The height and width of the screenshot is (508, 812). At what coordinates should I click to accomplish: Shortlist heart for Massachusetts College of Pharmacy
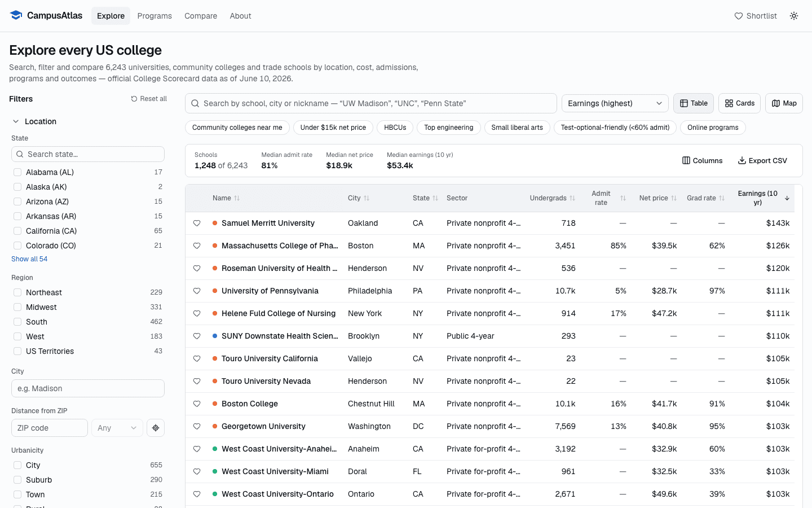(197, 246)
